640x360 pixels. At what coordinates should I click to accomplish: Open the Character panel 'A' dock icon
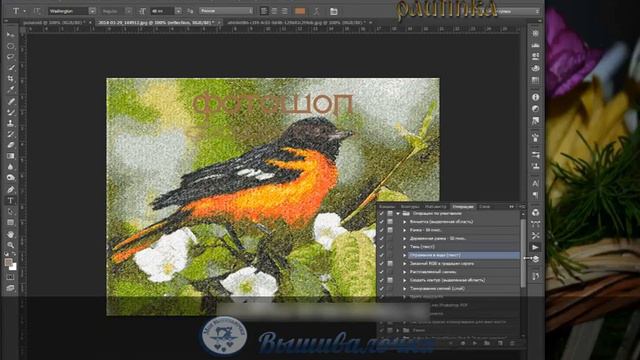(x=536, y=183)
